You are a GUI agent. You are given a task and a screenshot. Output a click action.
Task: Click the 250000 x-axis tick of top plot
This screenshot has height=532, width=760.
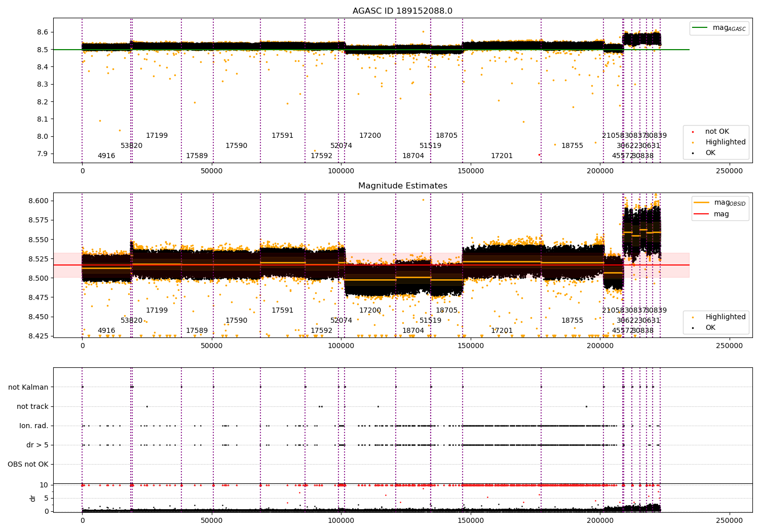click(x=730, y=171)
